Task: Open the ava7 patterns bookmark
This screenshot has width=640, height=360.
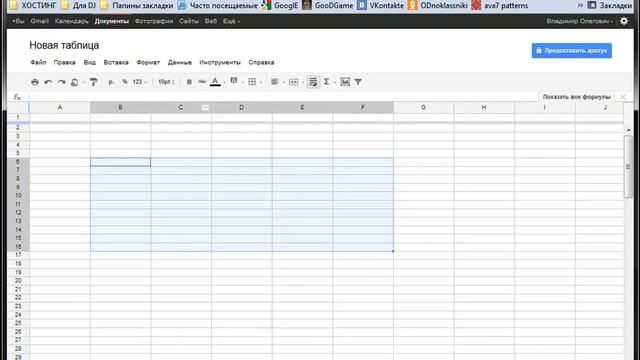Action: click(x=500, y=5)
